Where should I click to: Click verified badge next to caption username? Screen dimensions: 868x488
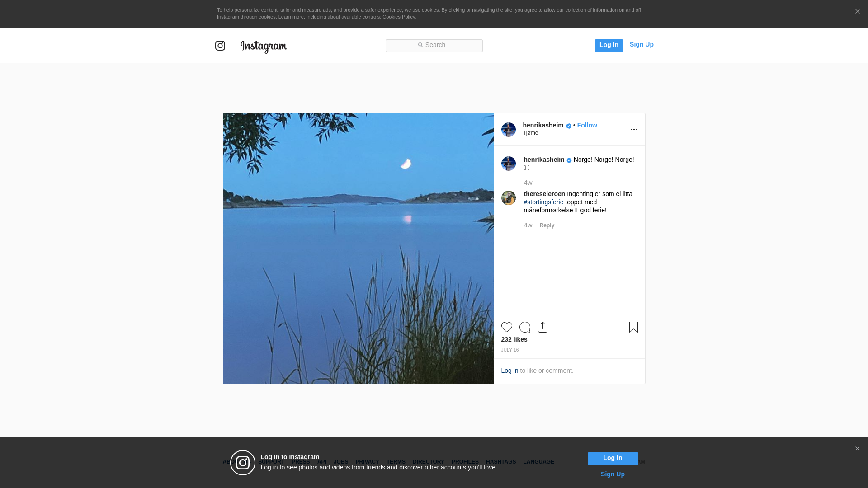pos(569,160)
